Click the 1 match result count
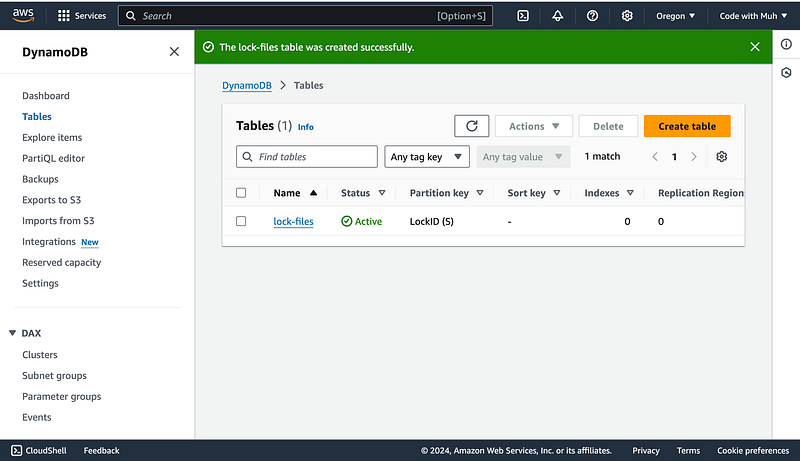Viewport: 800px width, 461px height. click(603, 157)
